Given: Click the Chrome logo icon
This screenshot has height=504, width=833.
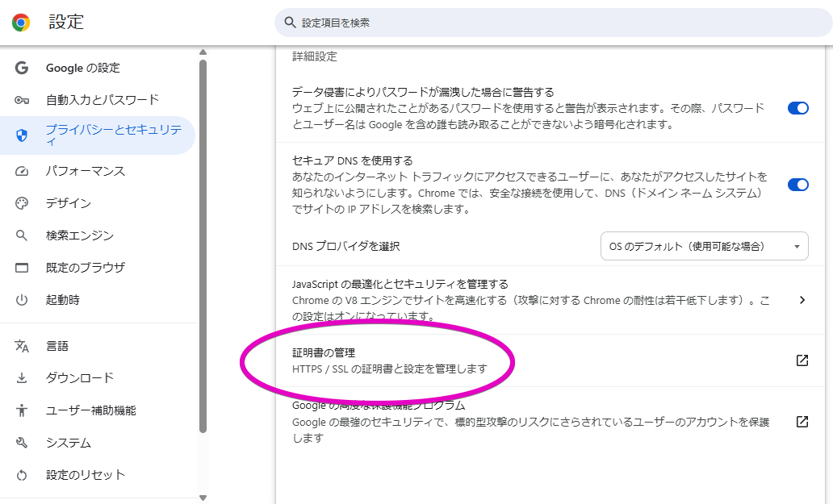Looking at the screenshot, I should [x=21, y=23].
